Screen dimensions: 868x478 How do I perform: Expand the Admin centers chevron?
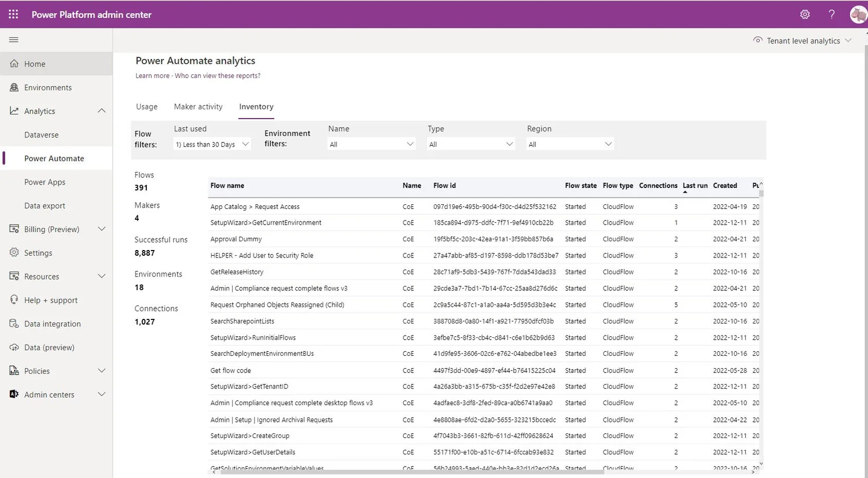[x=101, y=395]
